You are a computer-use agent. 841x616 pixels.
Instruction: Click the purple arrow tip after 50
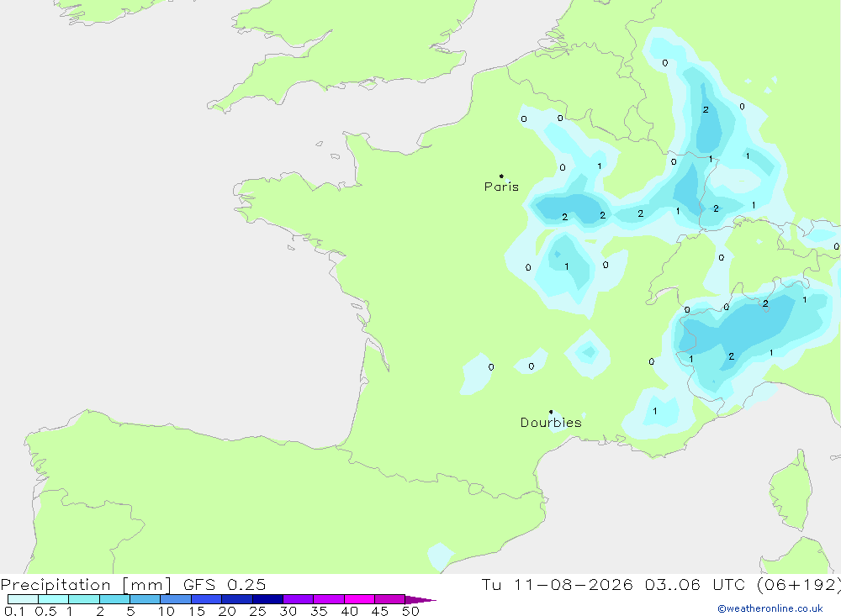click(420, 599)
